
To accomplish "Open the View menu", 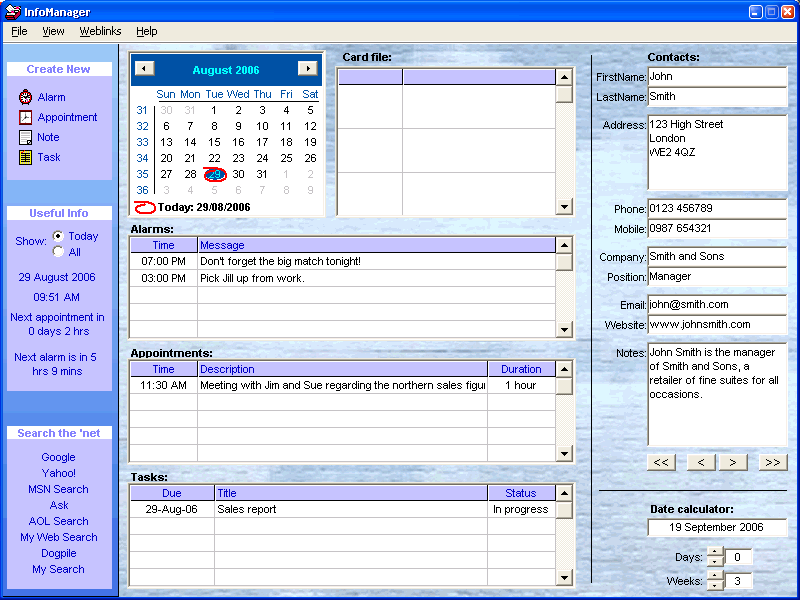I will coord(53,31).
